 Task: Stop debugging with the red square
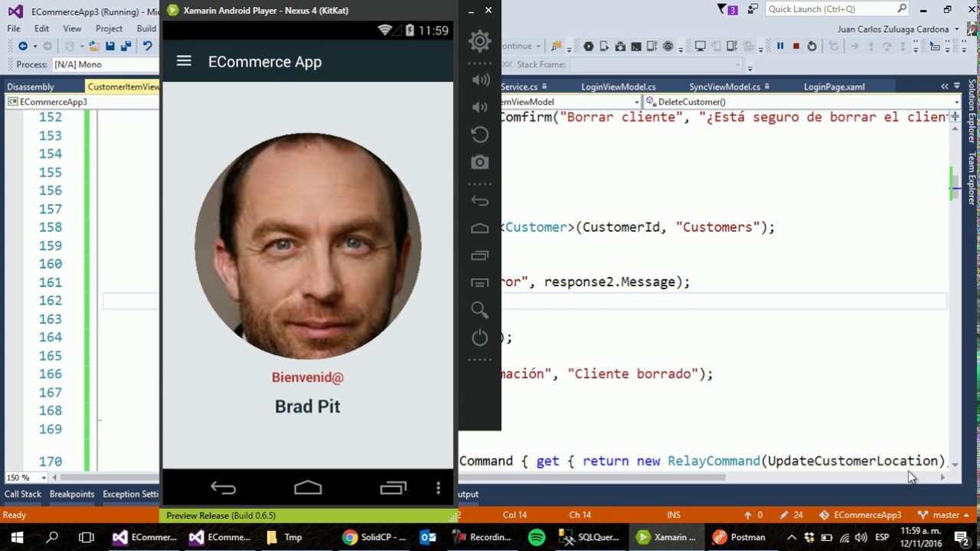coord(796,46)
